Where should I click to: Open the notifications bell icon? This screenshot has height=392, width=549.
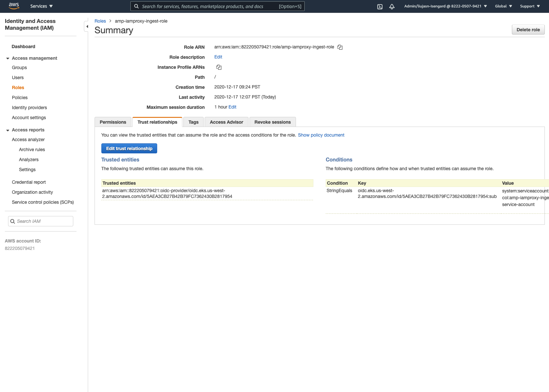coord(392,6)
